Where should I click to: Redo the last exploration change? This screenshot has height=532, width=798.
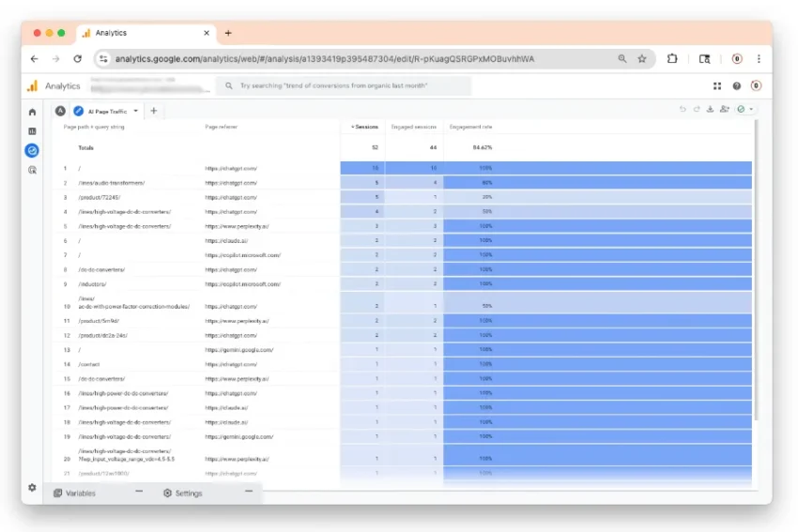point(697,110)
